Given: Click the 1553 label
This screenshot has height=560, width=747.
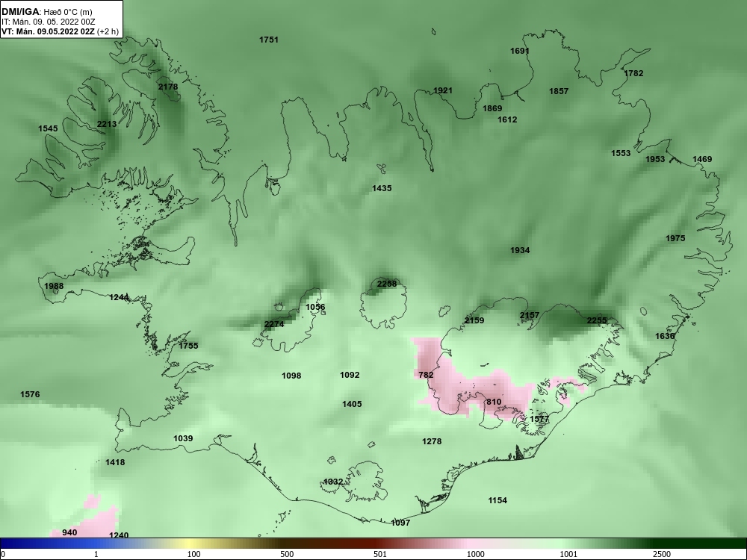Looking at the screenshot, I should click(622, 153).
